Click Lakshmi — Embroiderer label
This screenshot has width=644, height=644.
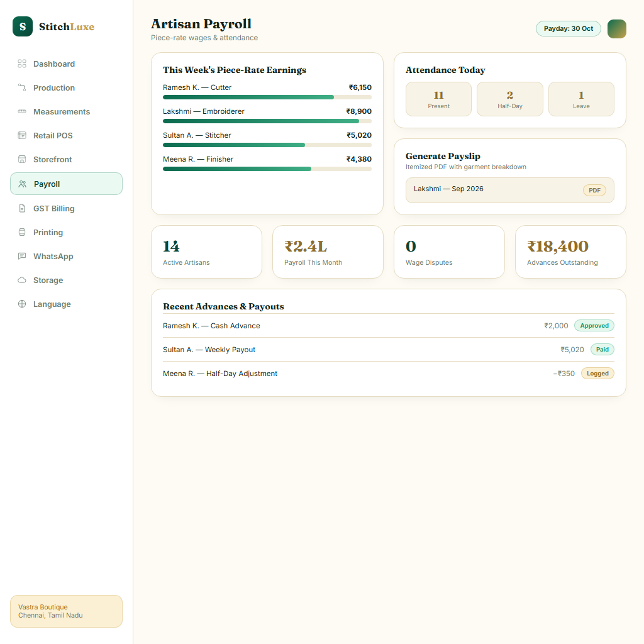point(204,111)
